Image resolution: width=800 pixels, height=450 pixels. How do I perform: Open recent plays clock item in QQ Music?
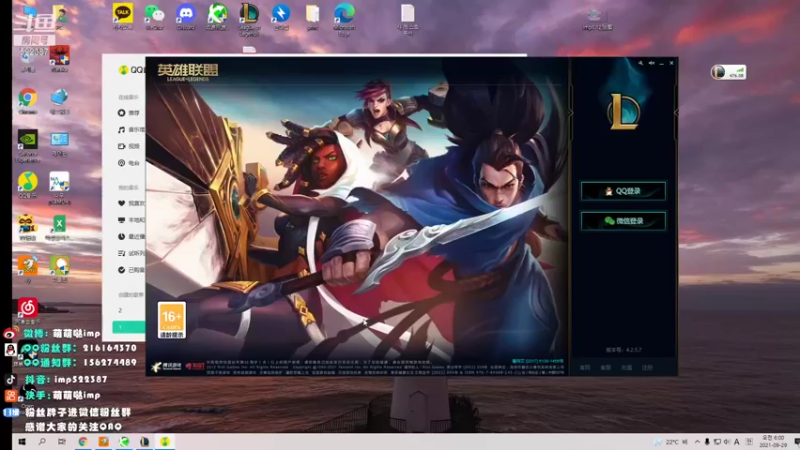pos(131,236)
